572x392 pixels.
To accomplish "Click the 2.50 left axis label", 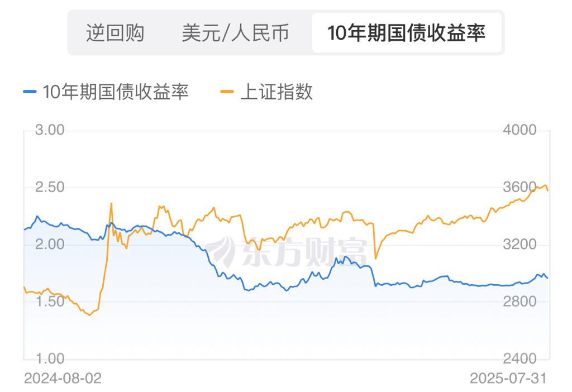I will 50,187.
